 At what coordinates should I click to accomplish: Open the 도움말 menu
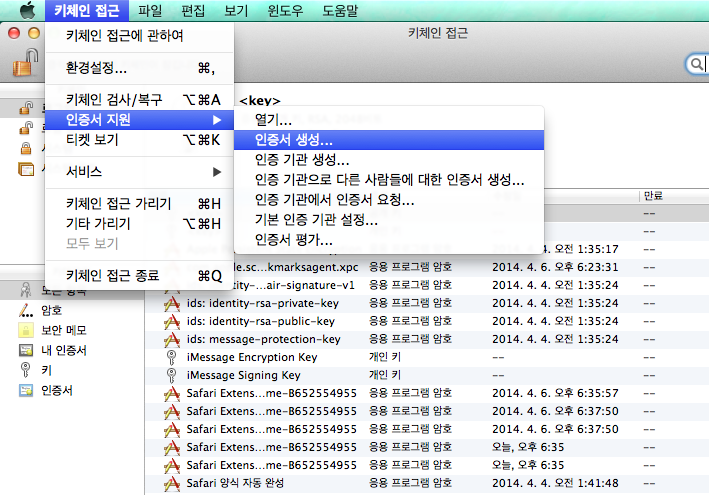(x=340, y=10)
